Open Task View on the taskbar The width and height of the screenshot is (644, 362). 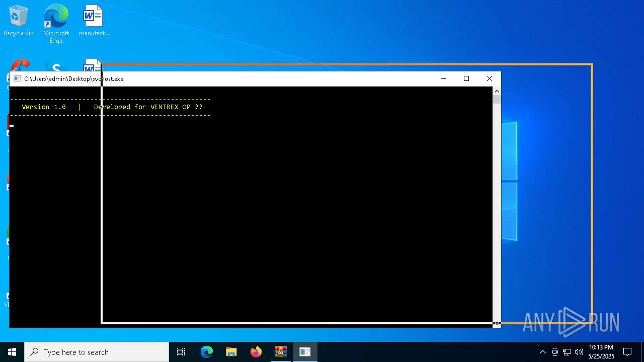click(x=181, y=352)
